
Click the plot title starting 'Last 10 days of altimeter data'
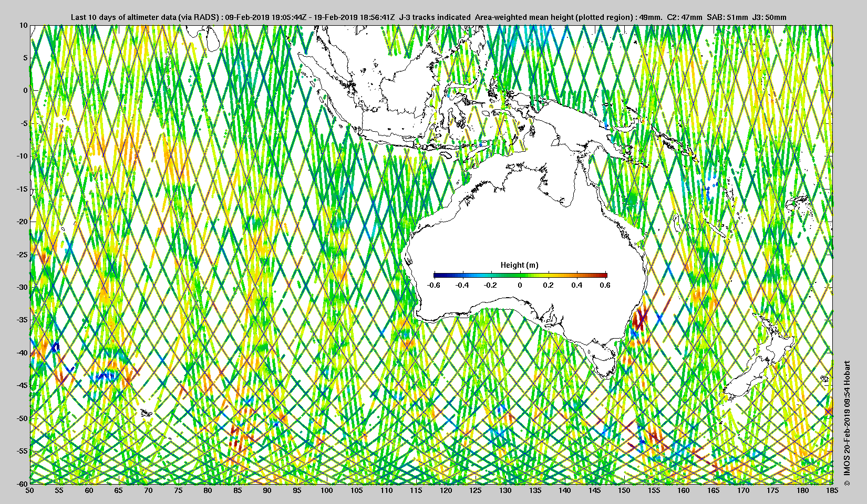click(429, 17)
